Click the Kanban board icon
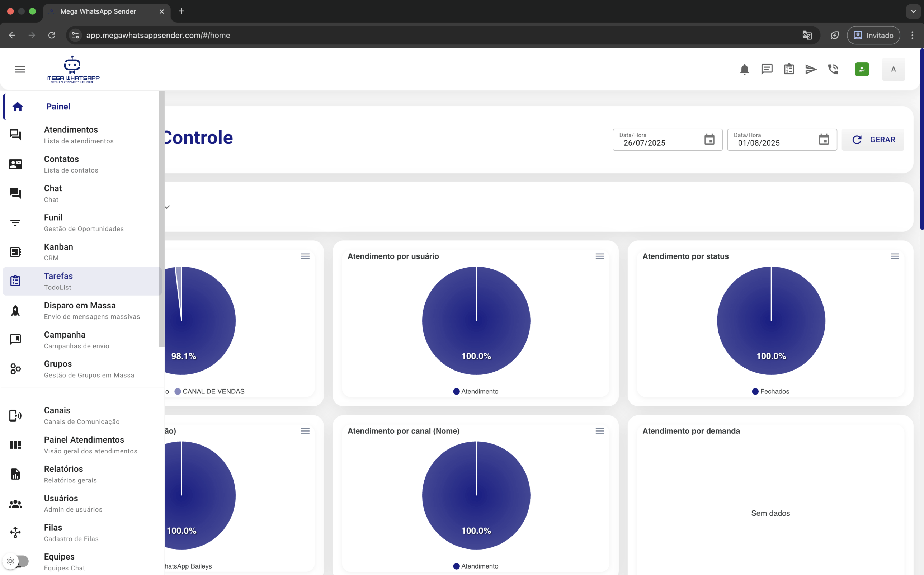The height and width of the screenshot is (575, 924). point(15,252)
